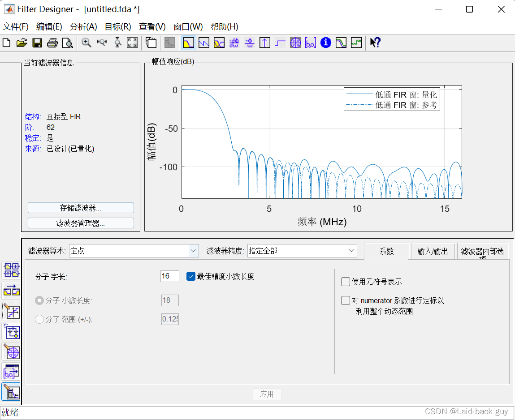Select the 分子 范围 radio button
This screenshot has width=515, height=420.
pyautogui.click(x=39, y=319)
